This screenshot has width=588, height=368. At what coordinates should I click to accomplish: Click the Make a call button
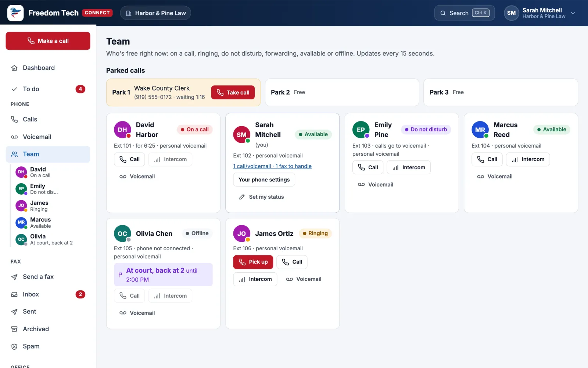(x=48, y=41)
